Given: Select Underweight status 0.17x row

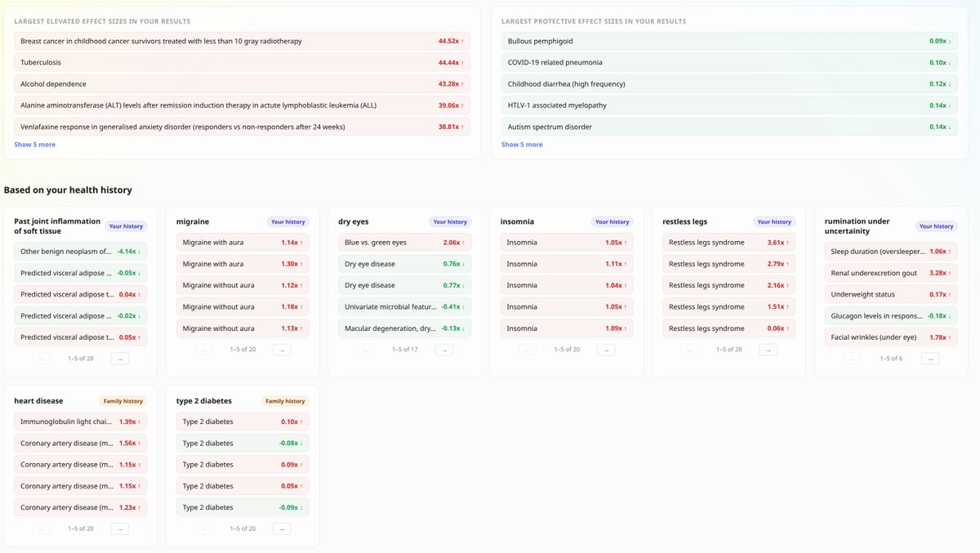Looking at the screenshot, I should click(x=891, y=294).
